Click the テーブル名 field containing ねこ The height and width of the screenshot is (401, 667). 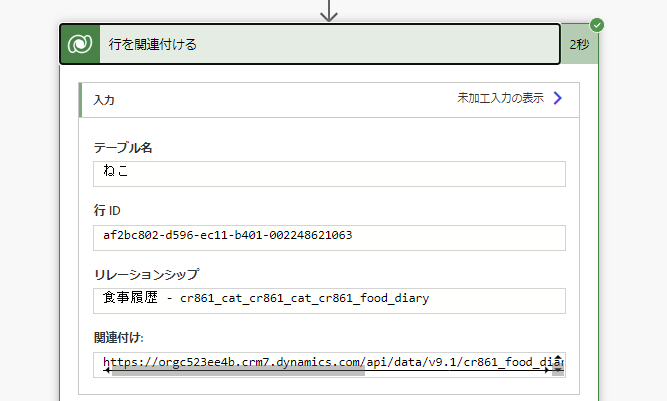point(329,173)
